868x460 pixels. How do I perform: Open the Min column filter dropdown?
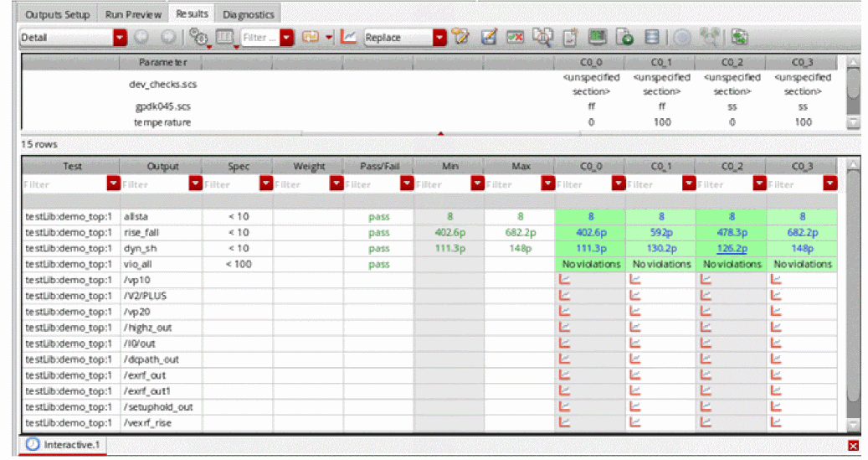point(478,184)
